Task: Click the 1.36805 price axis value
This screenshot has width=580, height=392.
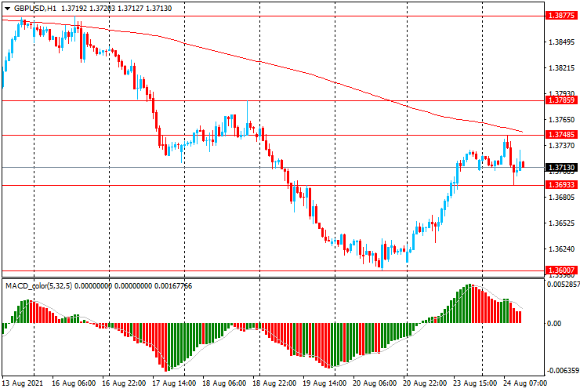Action: tap(562, 198)
